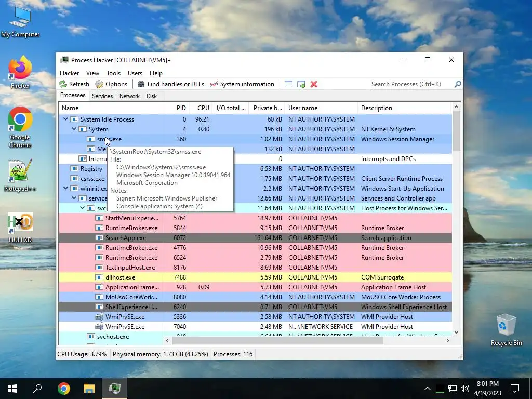The width and height of the screenshot is (532, 399).
Task: Open the HUH XD desktop icon
Action: tap(20, 228)
